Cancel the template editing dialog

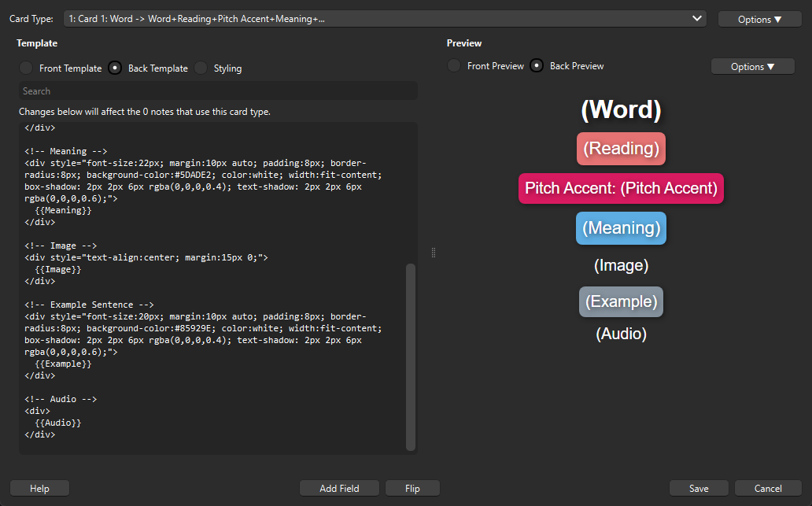pyautogui.click(x=768, y=489)
